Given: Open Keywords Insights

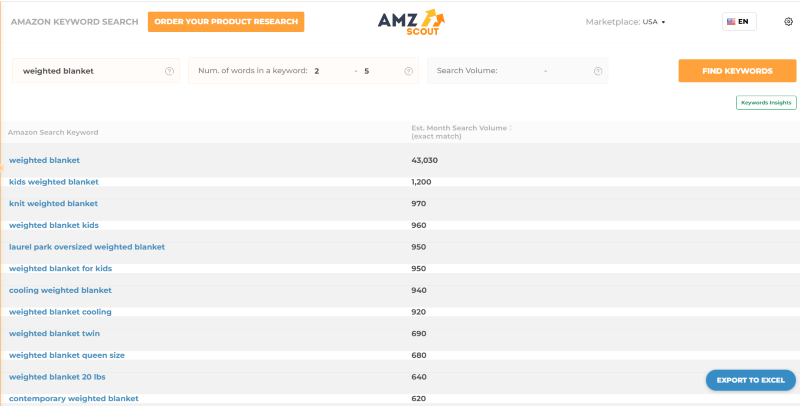Looking at the screenshot, I should click(766, 103).
